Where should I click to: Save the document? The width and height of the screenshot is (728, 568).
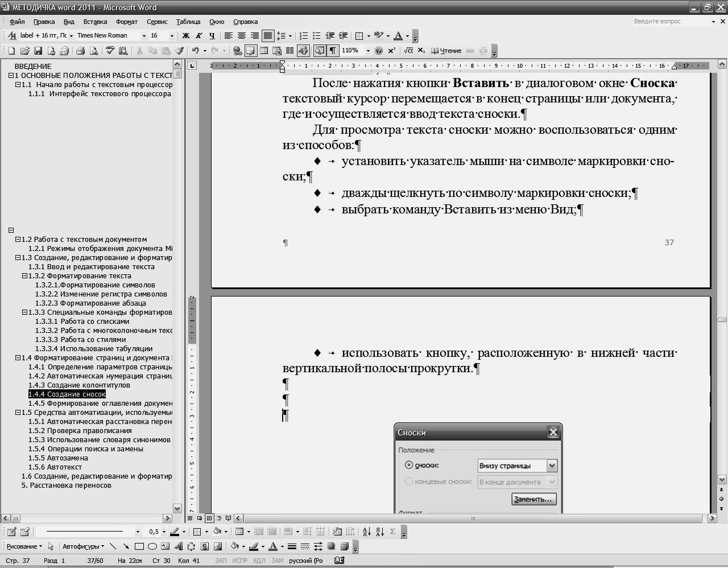[38, 51]
